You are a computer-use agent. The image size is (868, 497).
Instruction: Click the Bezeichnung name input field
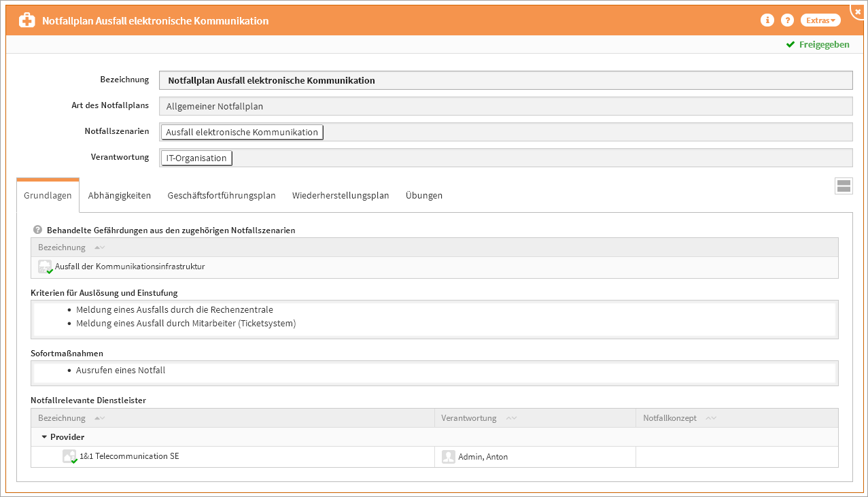506,81
